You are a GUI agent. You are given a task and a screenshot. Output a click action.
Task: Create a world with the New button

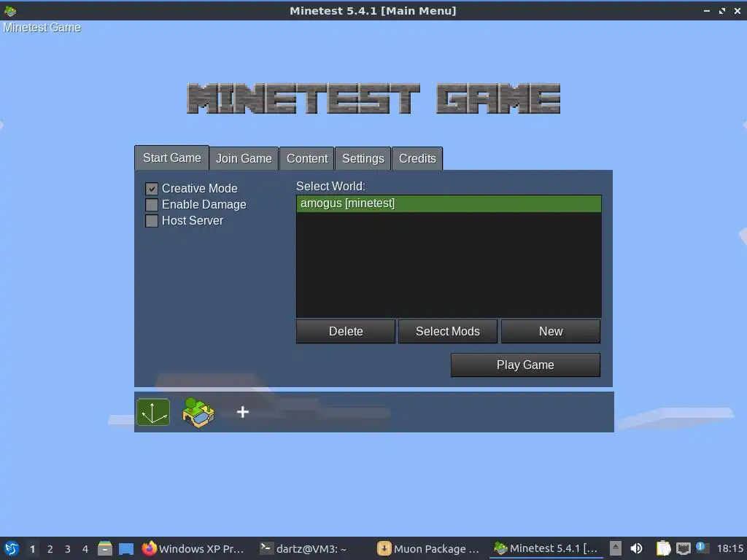click(551, 332)
